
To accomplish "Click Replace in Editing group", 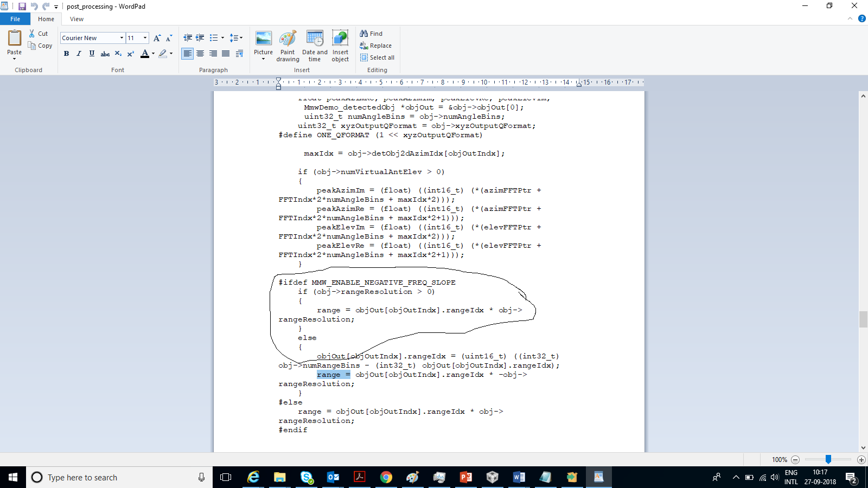I will tap(375, 46).
